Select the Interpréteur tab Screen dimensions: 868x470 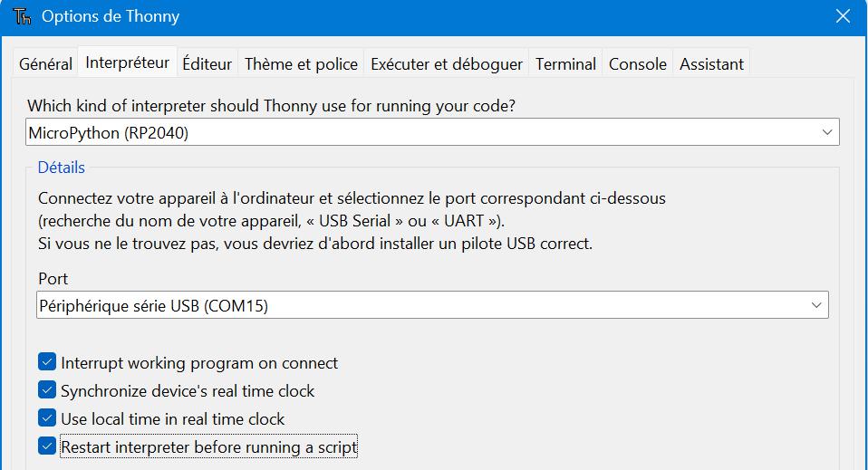[x=127, y=62]
